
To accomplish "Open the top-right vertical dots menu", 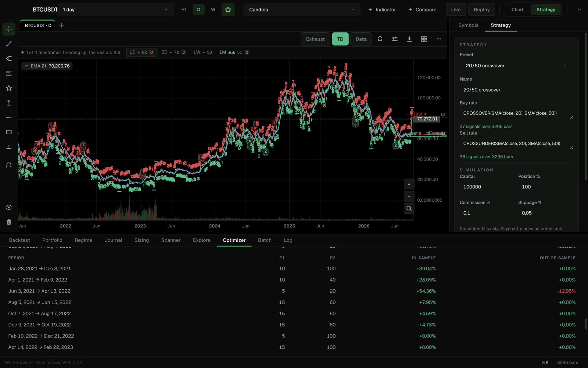I will coord(579,10).
